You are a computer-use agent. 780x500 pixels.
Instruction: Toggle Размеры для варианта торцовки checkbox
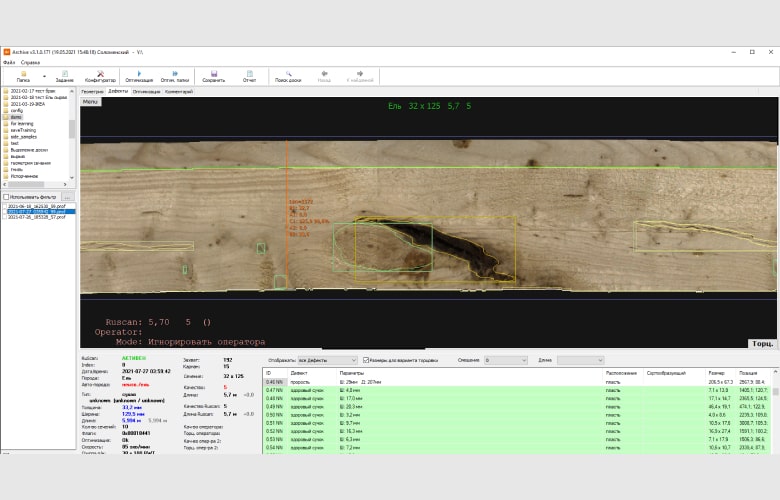tap(366, 360)
